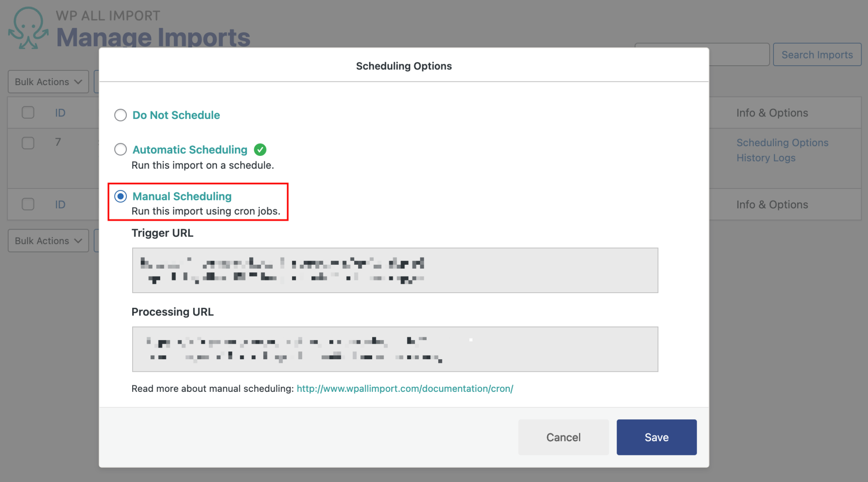868x482 pixels.
Task: Click the WP All Import octopus logo
Action: [28, 26]
